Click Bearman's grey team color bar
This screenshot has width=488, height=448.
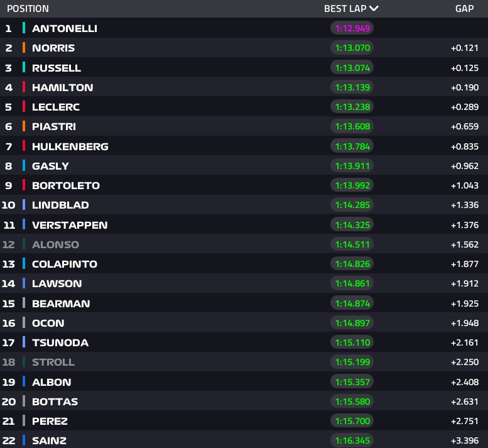24,303
